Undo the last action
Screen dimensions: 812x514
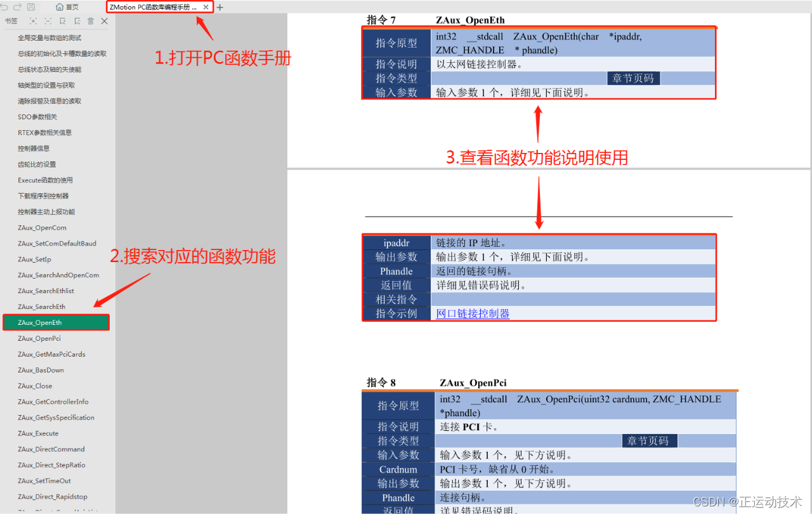pos(4,6)
